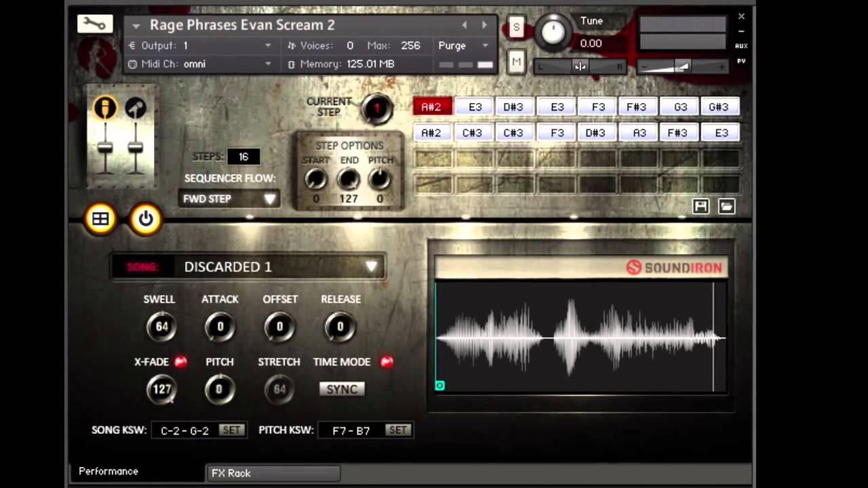Mute the instrument with M button
868x488 pixels.
516,62
